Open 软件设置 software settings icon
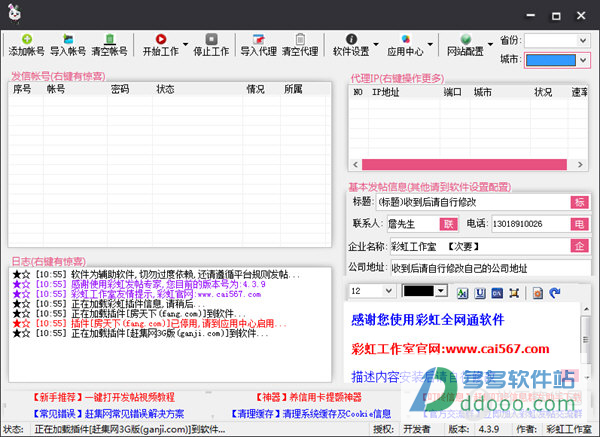Image resolution: width=600 pixels, height=437 pixels. (351, 39)
